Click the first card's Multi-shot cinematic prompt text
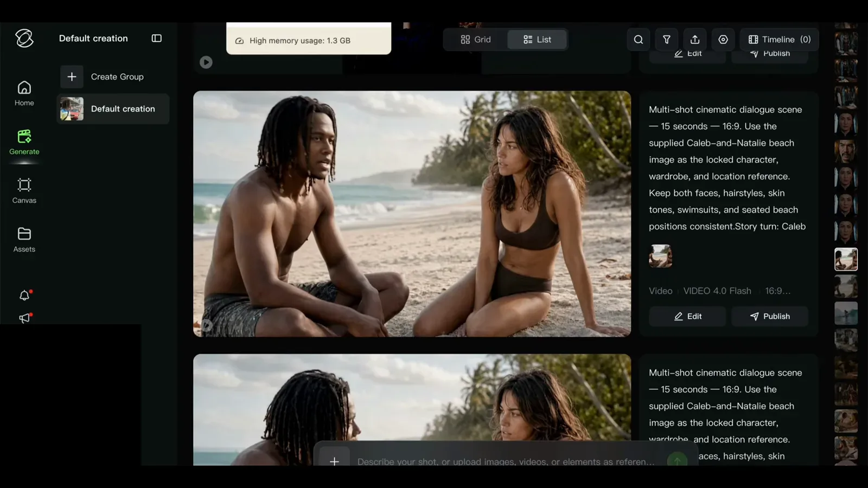 pos(727,168)
